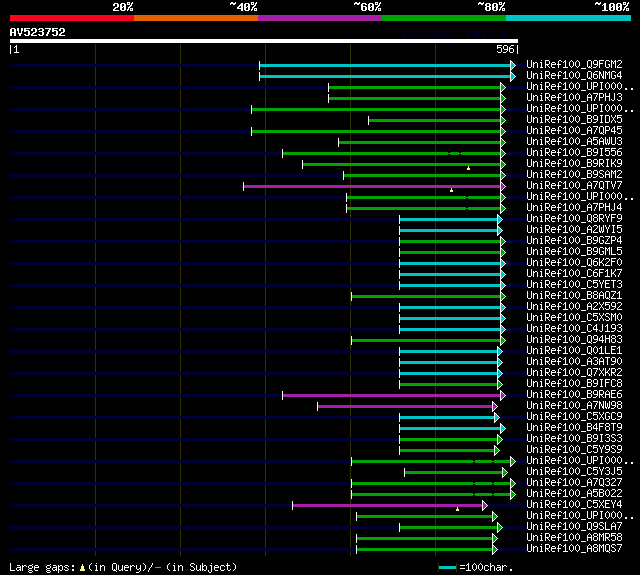Image resolution: width=640 pixels, height=575 pixels.
Task: Select the UniRef100_A8MR58 subject name
Action: tap(574, 538)
